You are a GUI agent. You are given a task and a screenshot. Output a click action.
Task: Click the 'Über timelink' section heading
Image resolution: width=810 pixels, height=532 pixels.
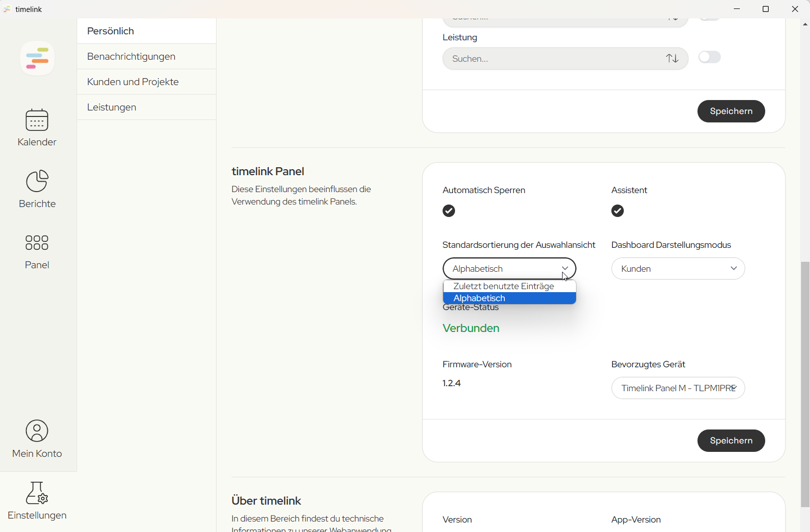(x=266, y=501)
